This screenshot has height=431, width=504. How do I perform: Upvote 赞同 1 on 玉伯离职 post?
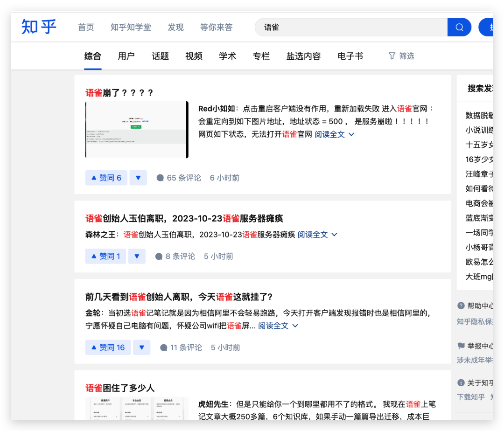tap(105, 256)
